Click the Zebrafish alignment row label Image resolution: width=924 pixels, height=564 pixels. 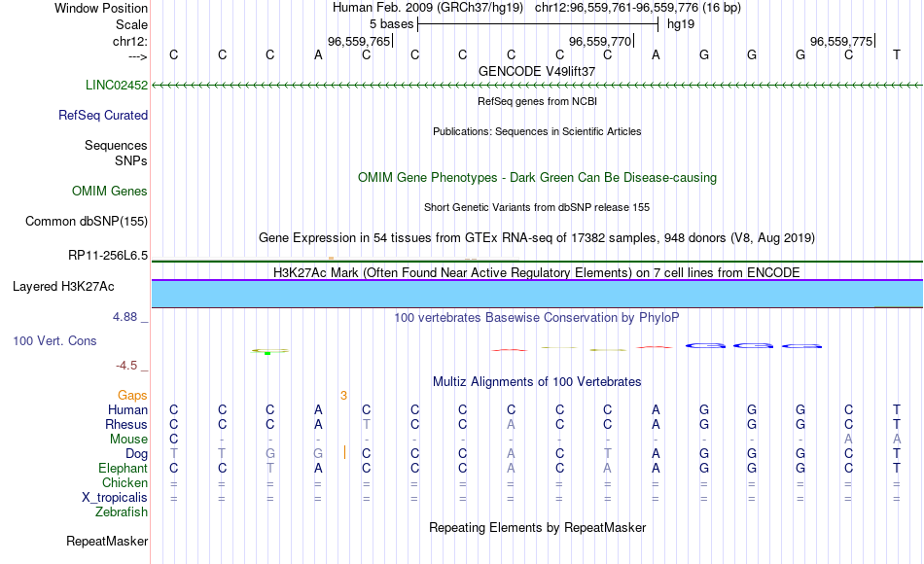[122, 511]
